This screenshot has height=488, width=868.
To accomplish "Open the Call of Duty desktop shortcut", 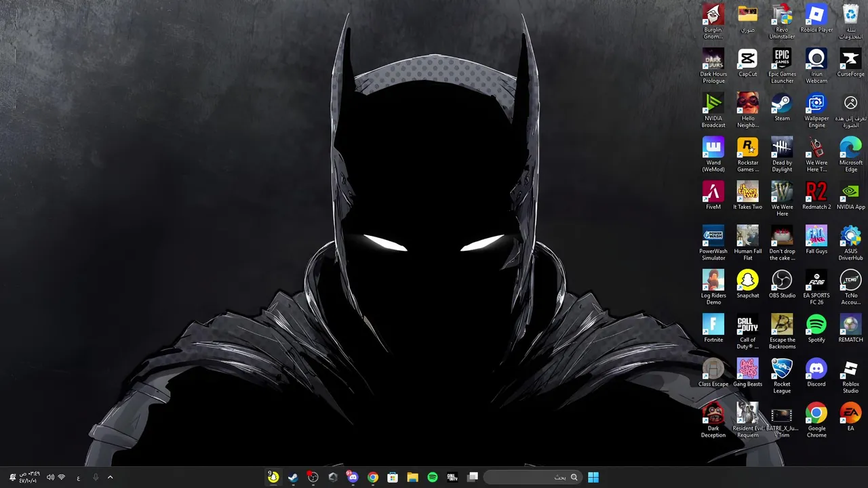I will click(747, 331).
